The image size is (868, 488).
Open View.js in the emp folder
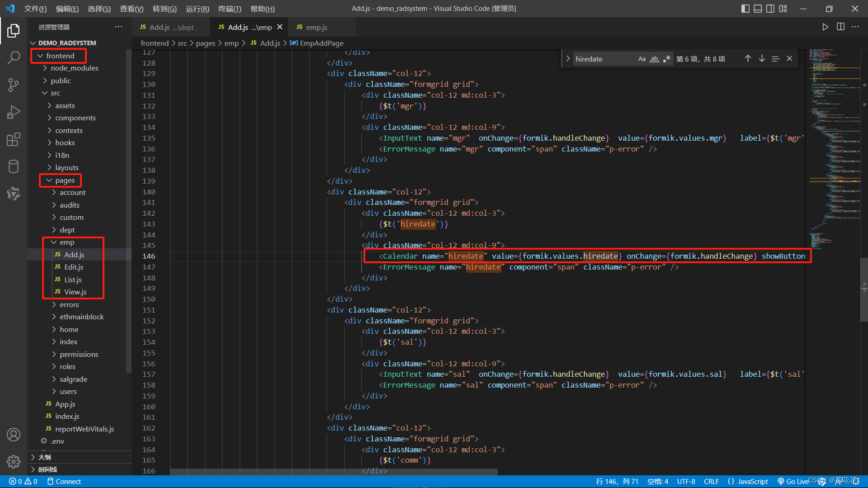tap(75, 292)
